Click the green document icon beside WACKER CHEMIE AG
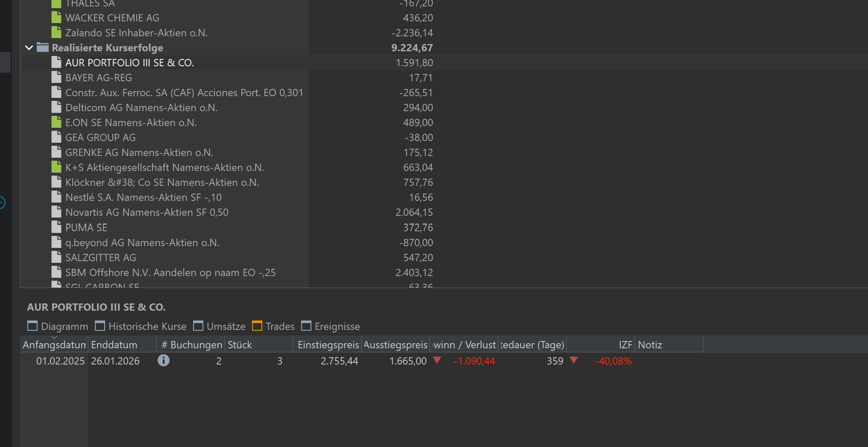Image resolution: width=868 pixels, height=447 pixels. point(56,18)
